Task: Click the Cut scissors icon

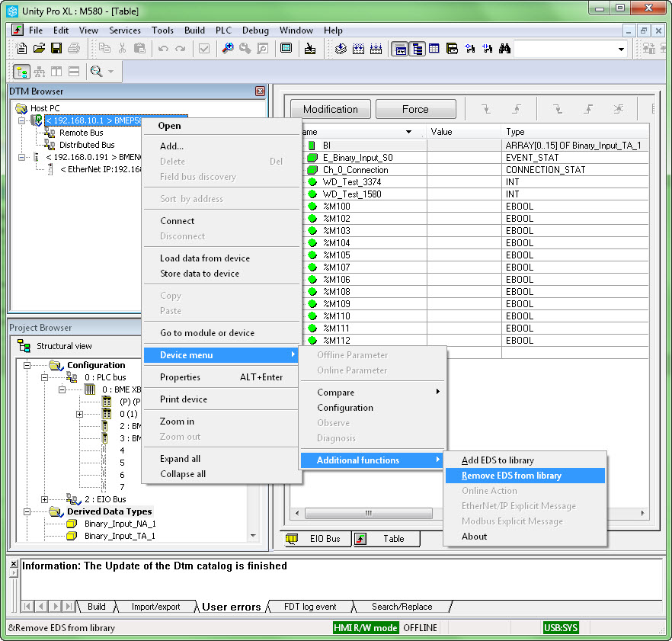Action: pos(122,49)
